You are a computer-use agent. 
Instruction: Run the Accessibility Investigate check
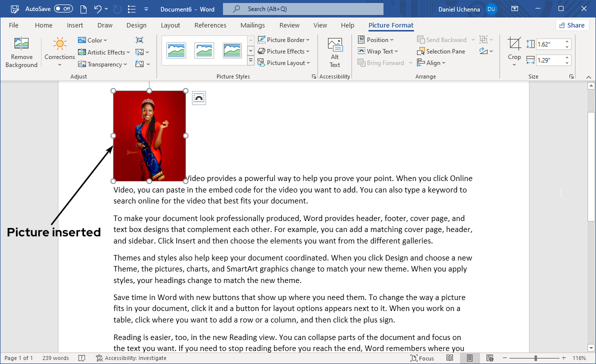coord(131,357)
